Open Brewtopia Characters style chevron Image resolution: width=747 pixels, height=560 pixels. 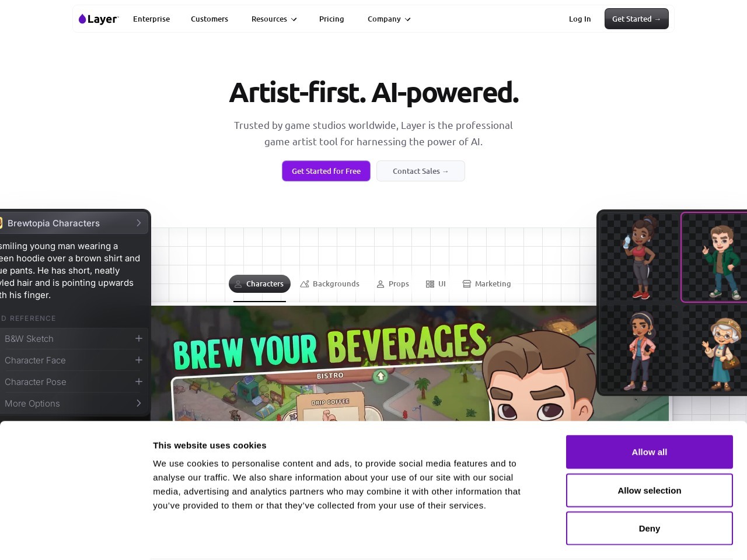coord(139,223)
